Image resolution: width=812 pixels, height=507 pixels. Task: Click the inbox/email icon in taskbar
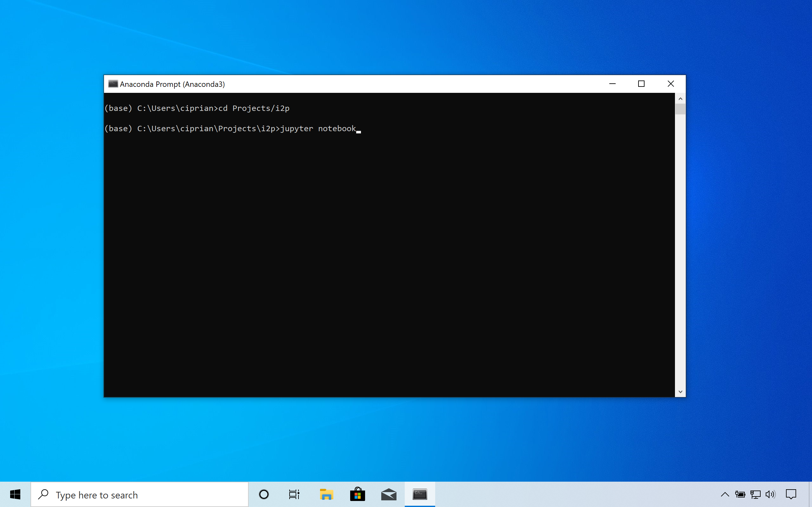(x=389, y=494)
